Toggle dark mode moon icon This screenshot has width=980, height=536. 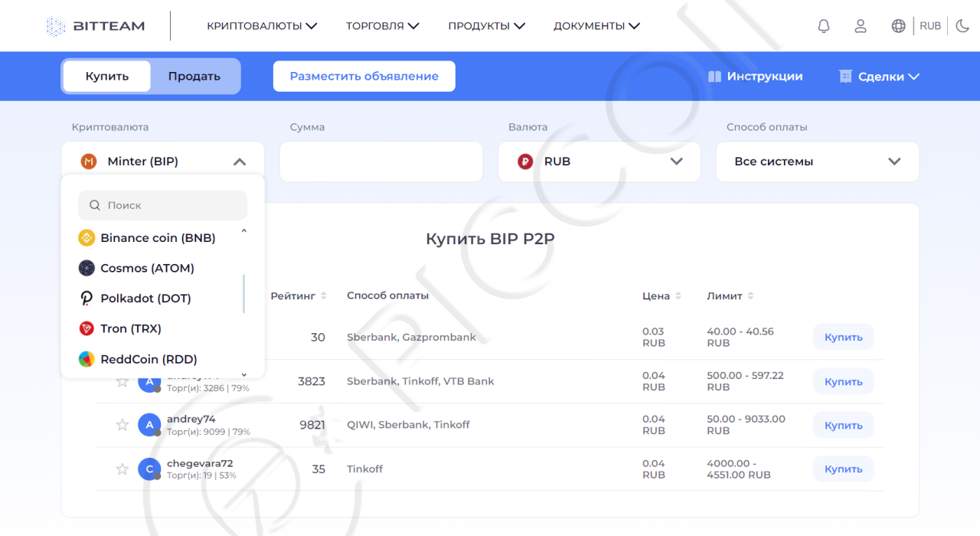point(962,26)
